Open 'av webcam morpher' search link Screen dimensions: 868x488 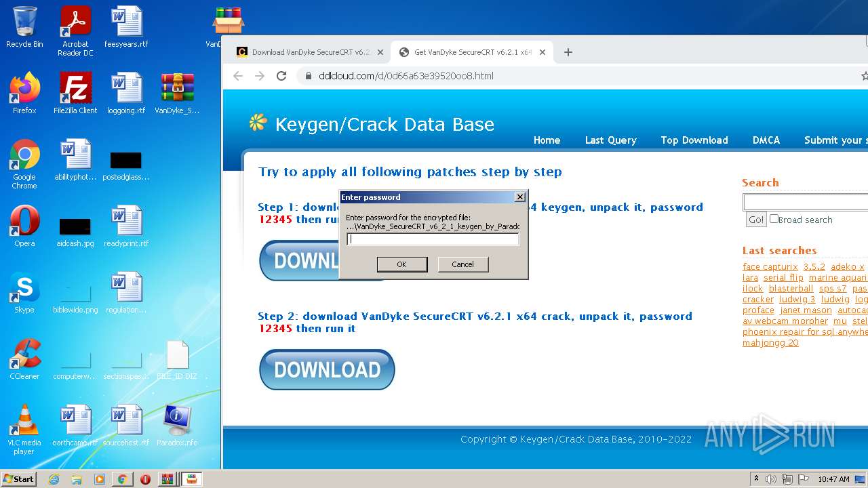(x=785, y=321)
